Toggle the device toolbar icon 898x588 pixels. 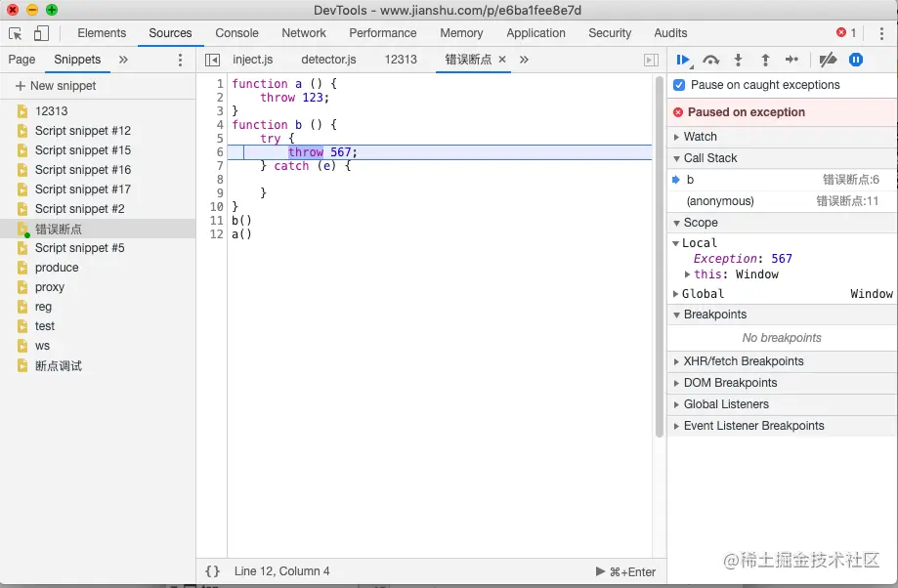[x=41, y=33]
